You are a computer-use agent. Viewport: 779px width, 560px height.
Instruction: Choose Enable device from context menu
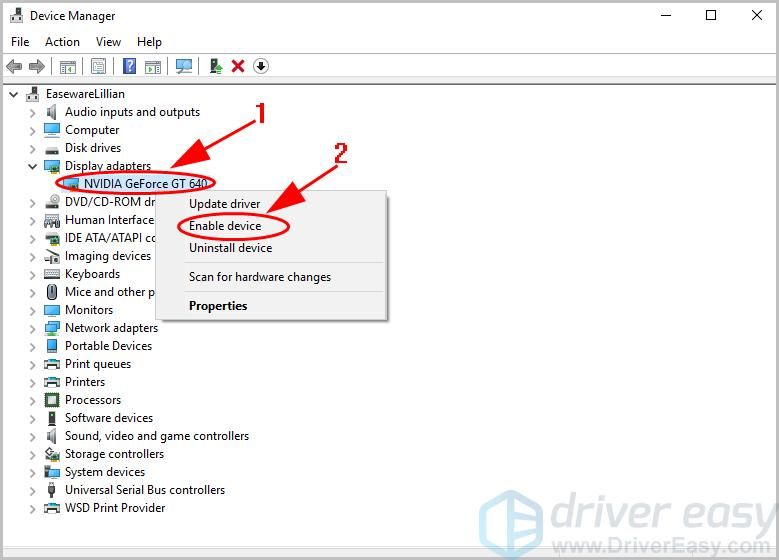pos(225,226)
